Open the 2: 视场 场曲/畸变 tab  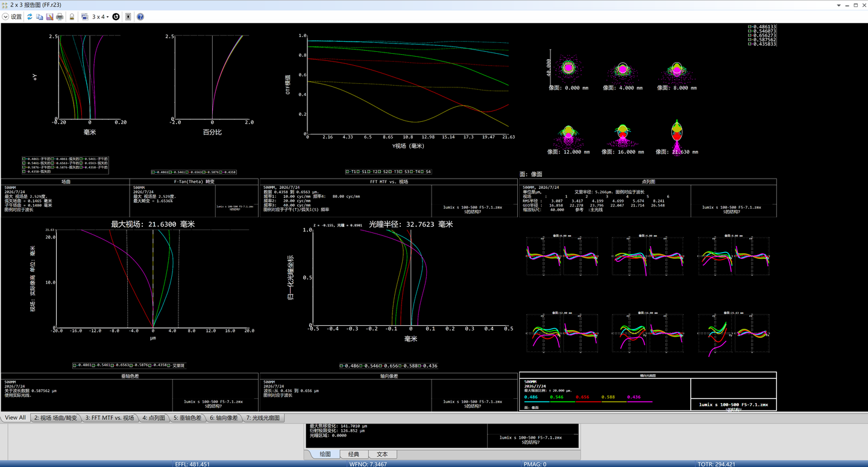point(55,418)
